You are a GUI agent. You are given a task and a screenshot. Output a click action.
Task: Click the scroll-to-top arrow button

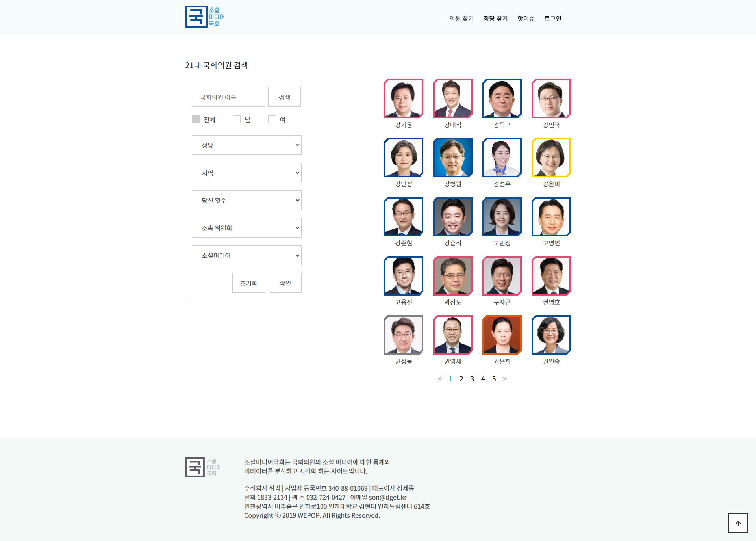click(x=738, y=523)
